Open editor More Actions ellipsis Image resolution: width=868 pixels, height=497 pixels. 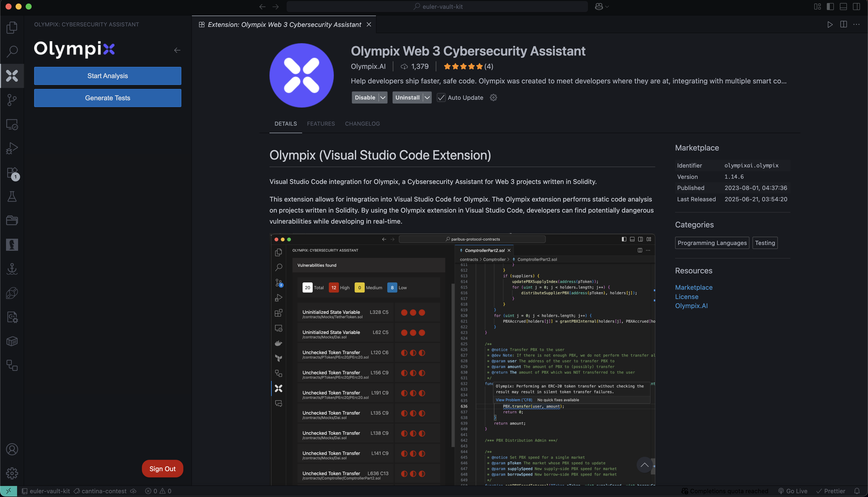(856, 25)
